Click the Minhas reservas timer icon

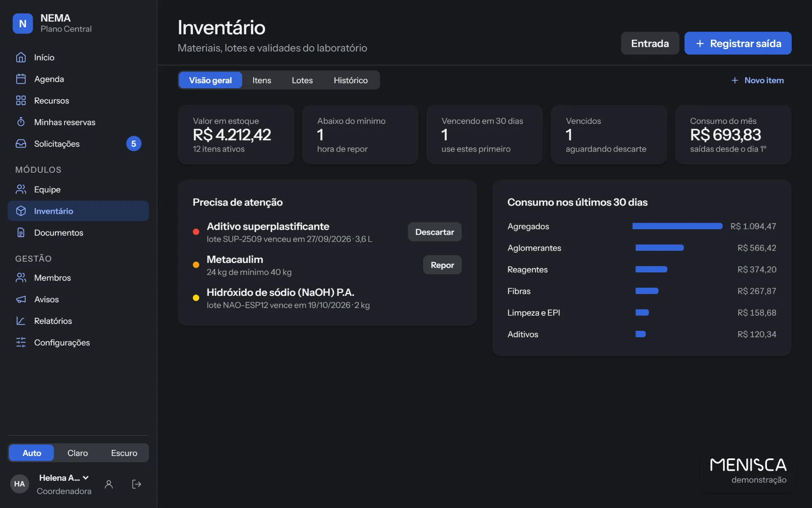pyautogui.click(x=21, y=122)
